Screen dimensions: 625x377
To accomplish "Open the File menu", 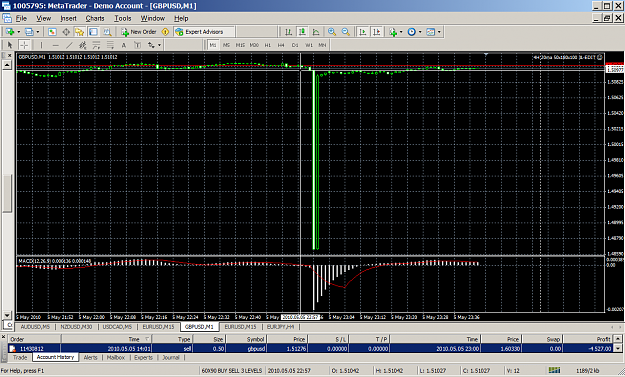I will point(21,18).
